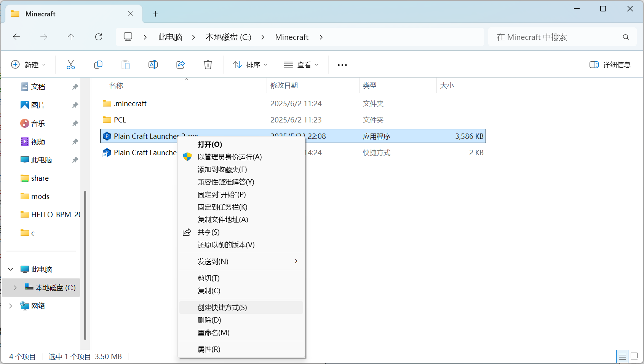This screenshot has height=364, width=644.
Task: Toggle the 详细信息 details pane
Action: coord(610,65)
